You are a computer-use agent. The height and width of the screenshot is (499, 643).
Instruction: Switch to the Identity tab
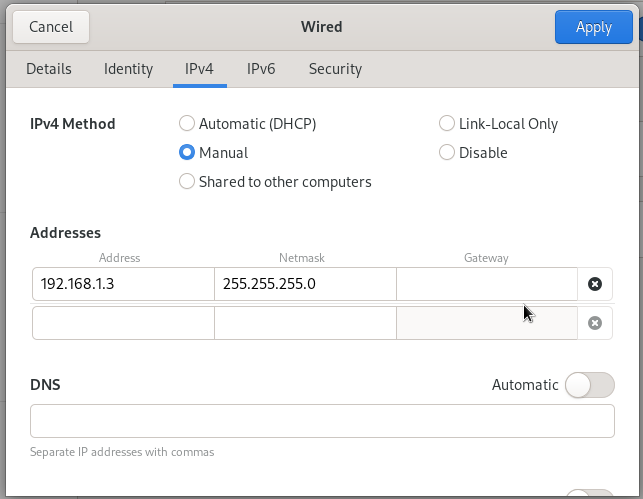pos(128,69)
